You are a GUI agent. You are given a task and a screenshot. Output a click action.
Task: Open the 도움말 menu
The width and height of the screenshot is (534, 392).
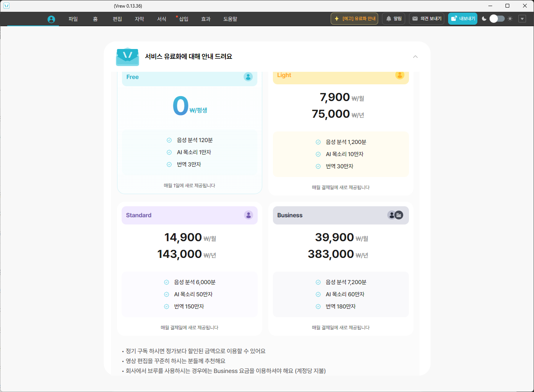(230, 19)
